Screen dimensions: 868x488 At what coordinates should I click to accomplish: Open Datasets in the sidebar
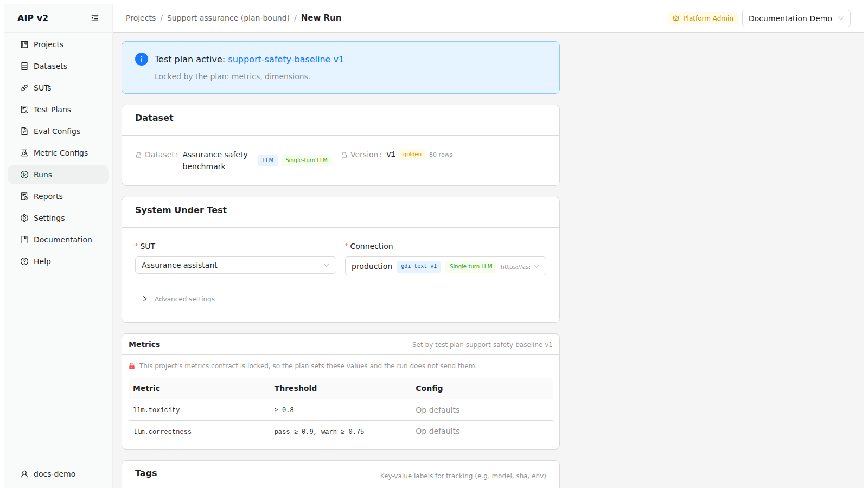58,66
